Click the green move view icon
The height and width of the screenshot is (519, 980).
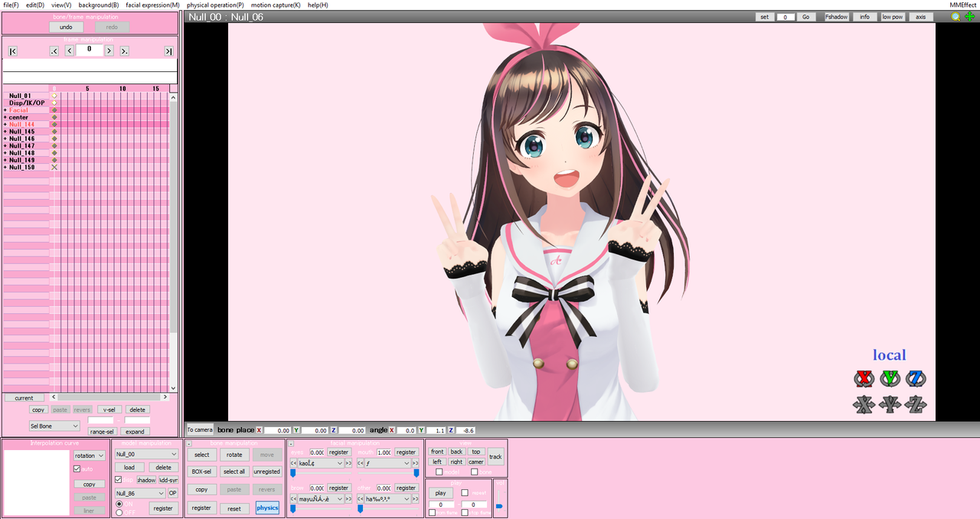pos(970,16)
